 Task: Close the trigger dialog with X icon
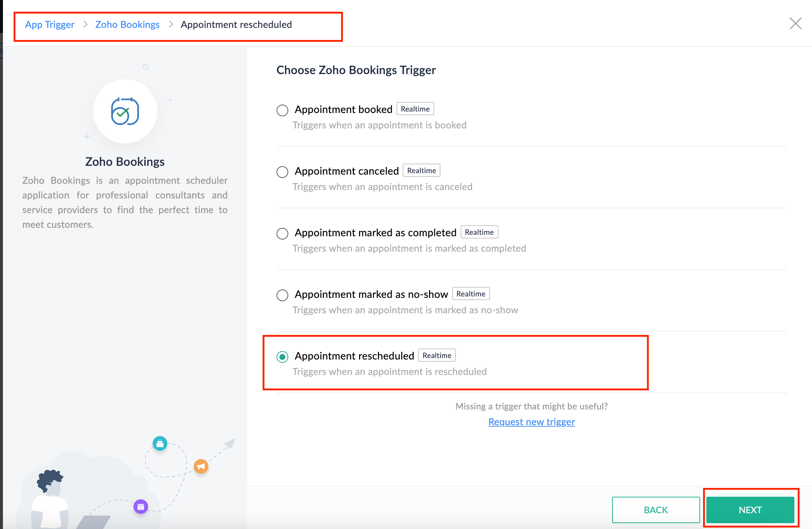[x=795, y=23]
